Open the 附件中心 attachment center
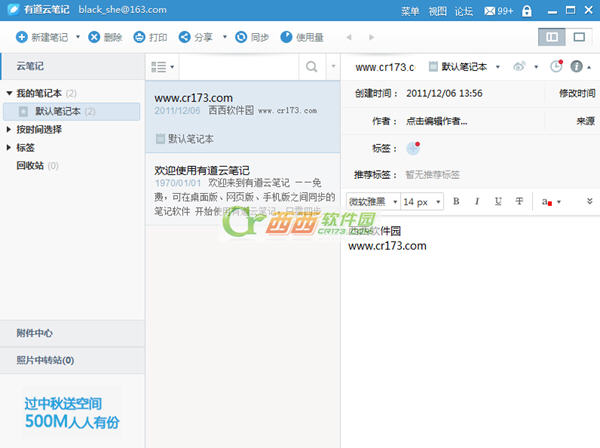Screen dimensions: 600x448 [72, 333]
